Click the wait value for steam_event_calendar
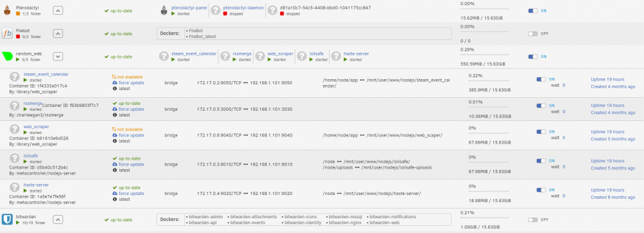 coord(564,86)
